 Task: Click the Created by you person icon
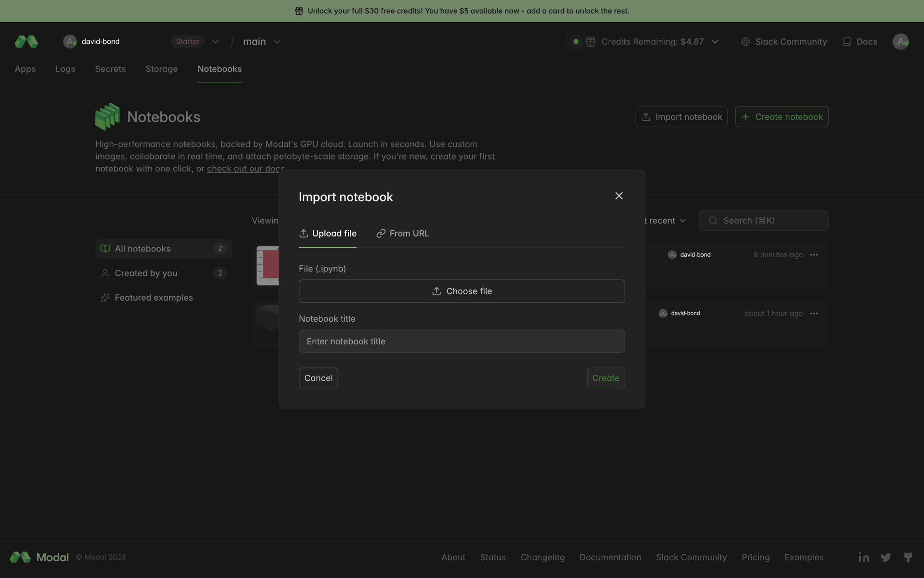(x=105, y=273)
